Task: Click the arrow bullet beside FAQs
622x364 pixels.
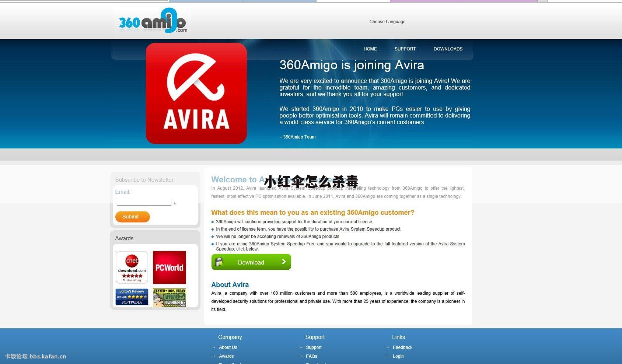Action: point(300,356)
